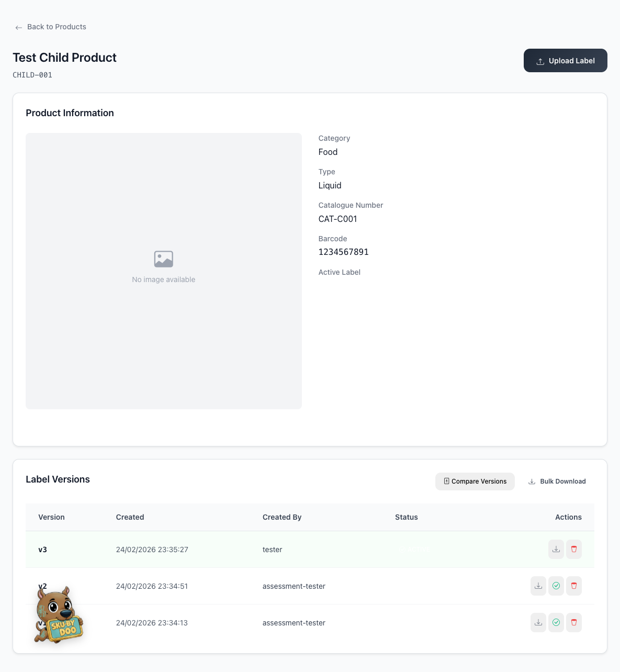Screen dimensions: 620x672
Task: Click the Created By column header
Action: coord(282,517)
